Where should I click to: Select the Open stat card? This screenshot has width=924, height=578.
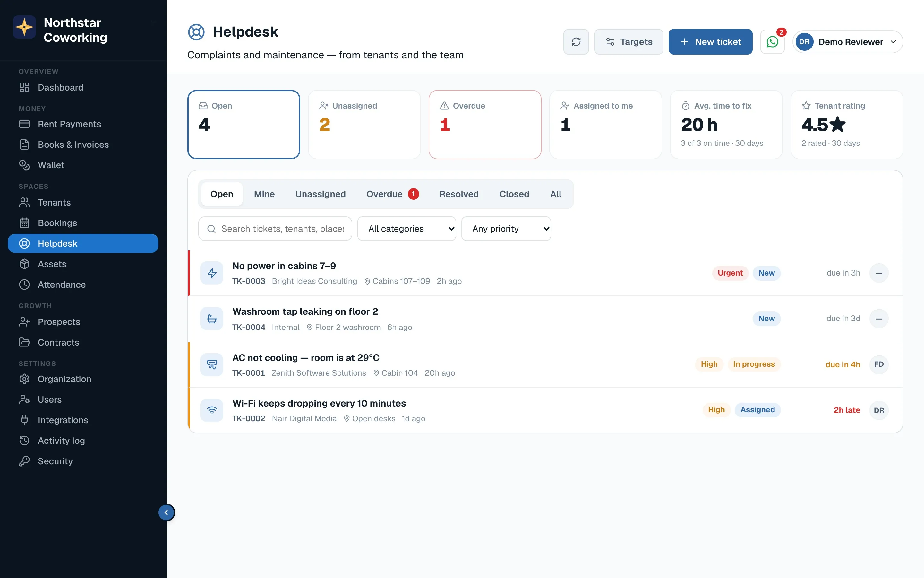244,125
